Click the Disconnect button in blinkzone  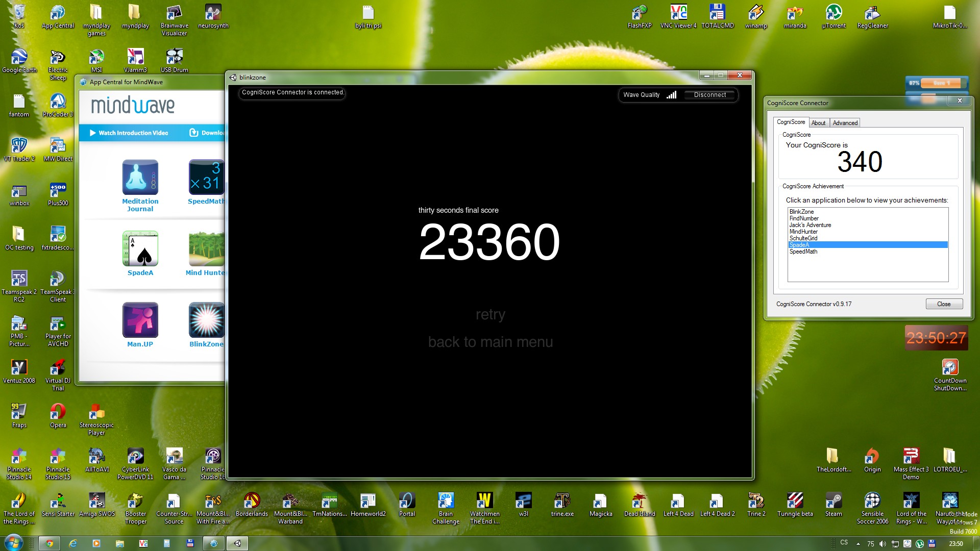pos(709,95)
